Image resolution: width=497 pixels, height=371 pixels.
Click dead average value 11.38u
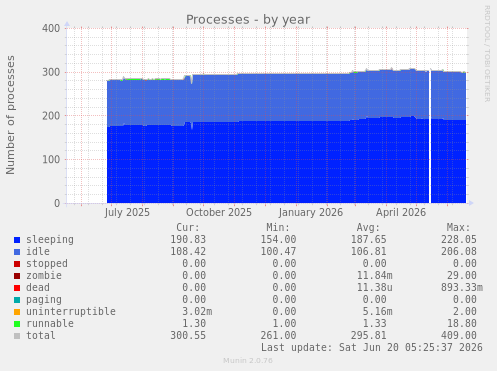[375, 287]
